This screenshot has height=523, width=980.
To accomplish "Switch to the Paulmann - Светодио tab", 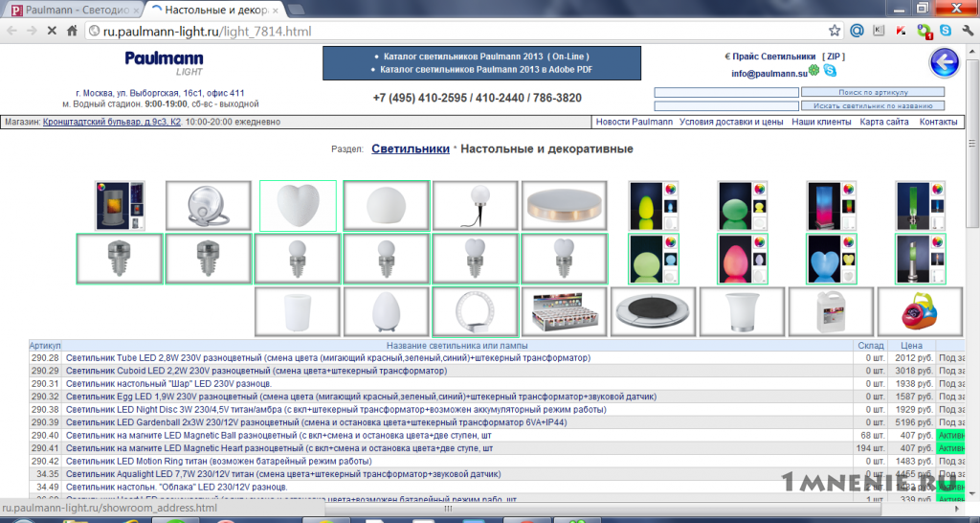I will pos(75,10).
